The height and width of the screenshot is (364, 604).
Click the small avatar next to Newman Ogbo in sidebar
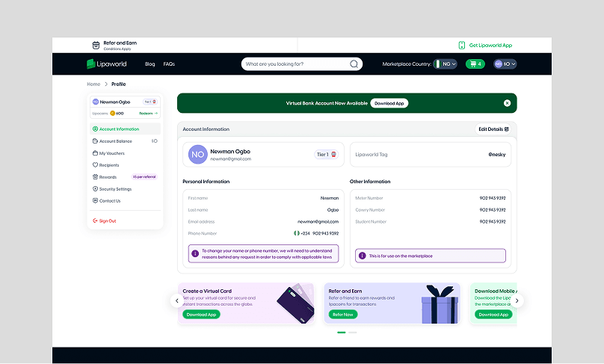pyautogui.click(x=96, y=102)
